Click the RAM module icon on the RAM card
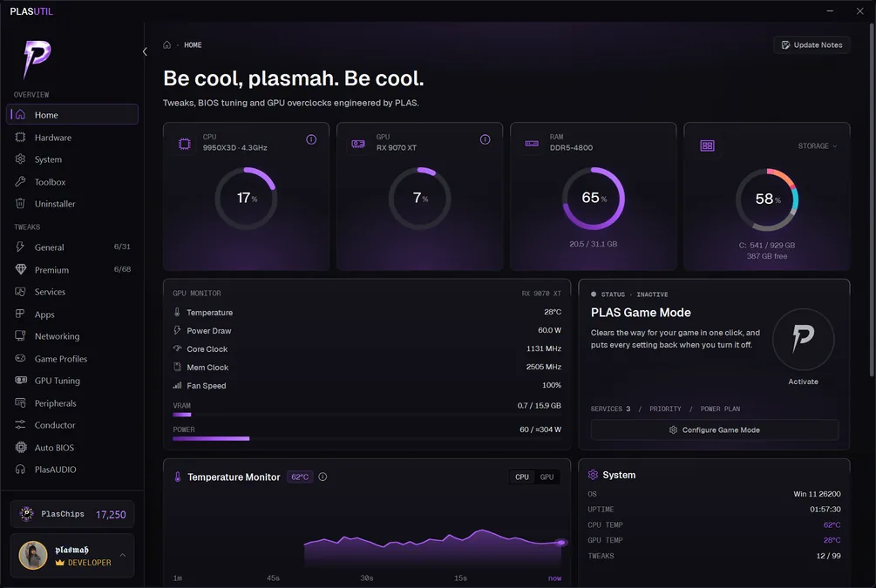Screen dimensions: 876x588 click(x=532, y=144)
